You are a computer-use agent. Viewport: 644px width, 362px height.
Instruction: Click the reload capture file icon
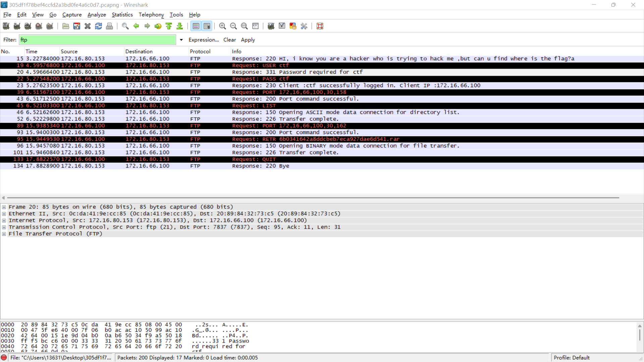point(98,26)
